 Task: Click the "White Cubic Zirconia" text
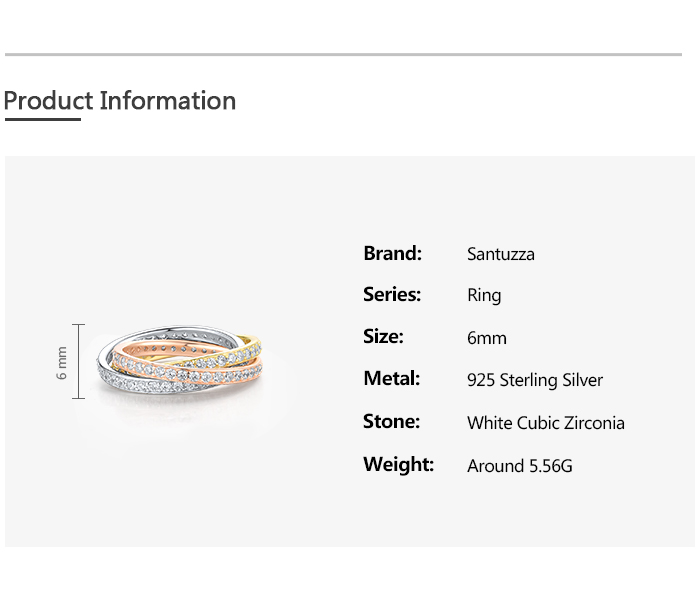click(545, 423)
